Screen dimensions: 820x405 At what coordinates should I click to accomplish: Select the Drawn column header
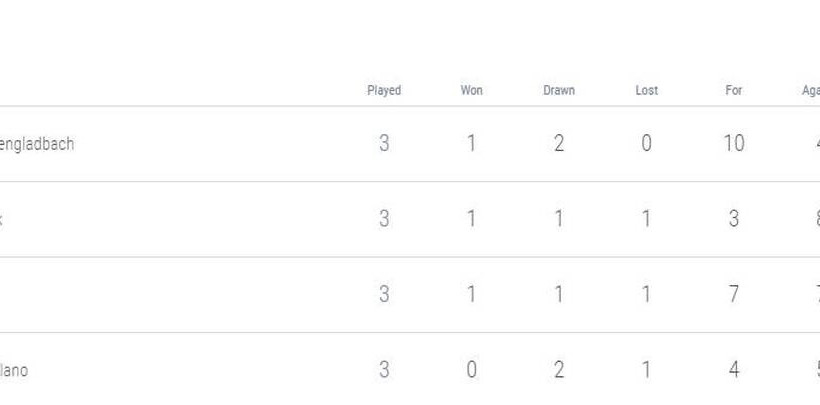[x=558, y=90]
